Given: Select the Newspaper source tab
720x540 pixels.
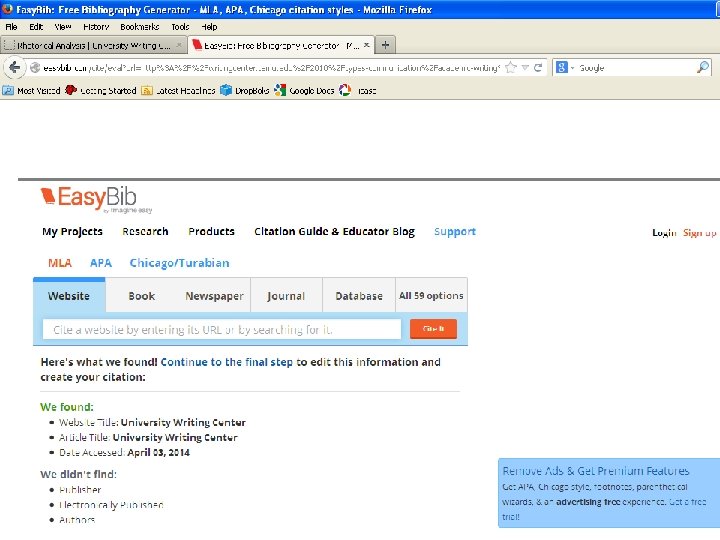Looking at the screenshot, I should (x=214, y=296).
